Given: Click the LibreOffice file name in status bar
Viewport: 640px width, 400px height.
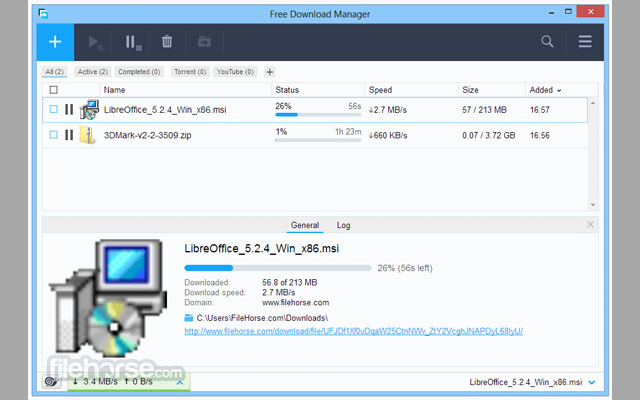Looking at the screenshot, I should click(x=526, y=382).
